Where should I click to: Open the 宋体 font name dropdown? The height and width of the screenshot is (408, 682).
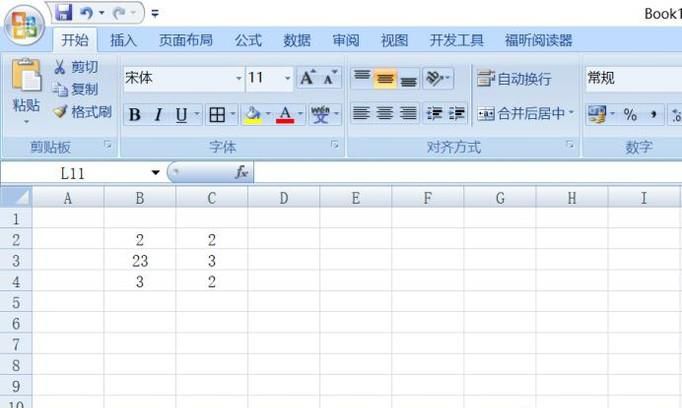pyautogui.click(x=239, y=78)
